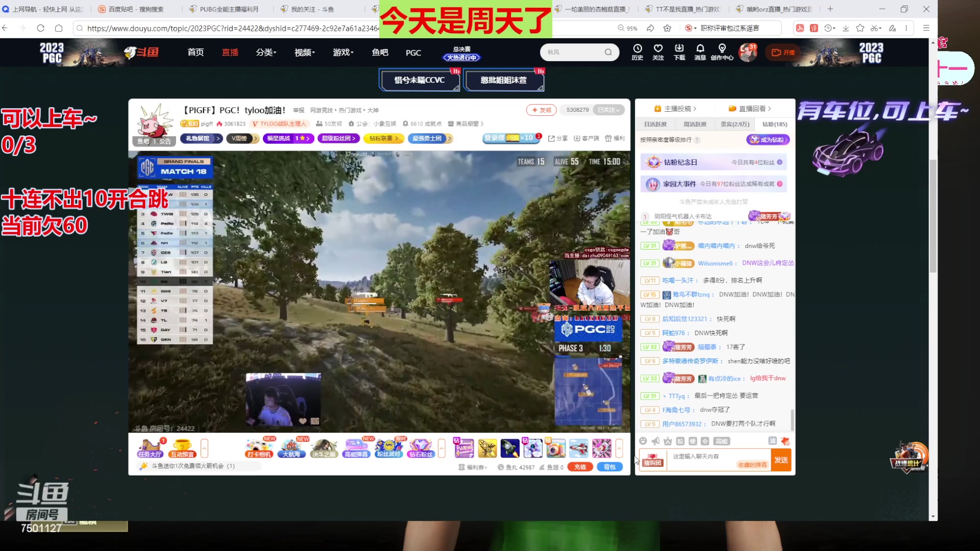Image resolution: width=980 pixels, height=551 pixels.
Task: Open 消息 notifications bell icon
Action: point(700,52)
